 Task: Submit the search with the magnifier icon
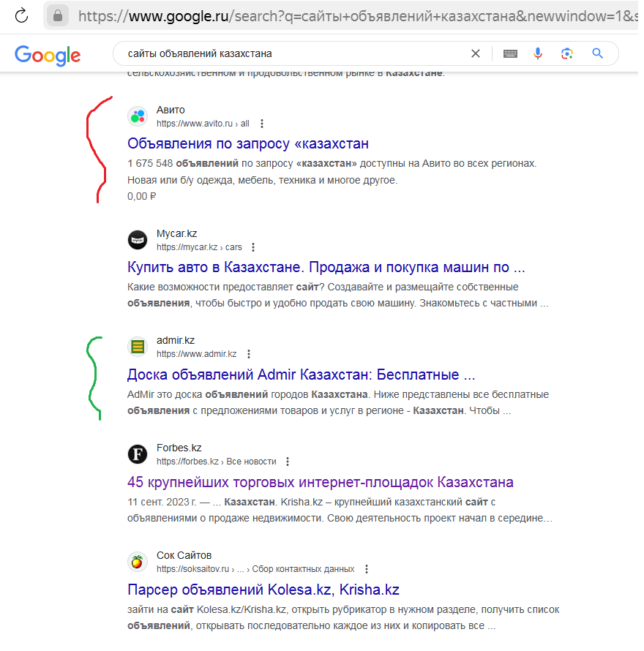coord(597,53)
